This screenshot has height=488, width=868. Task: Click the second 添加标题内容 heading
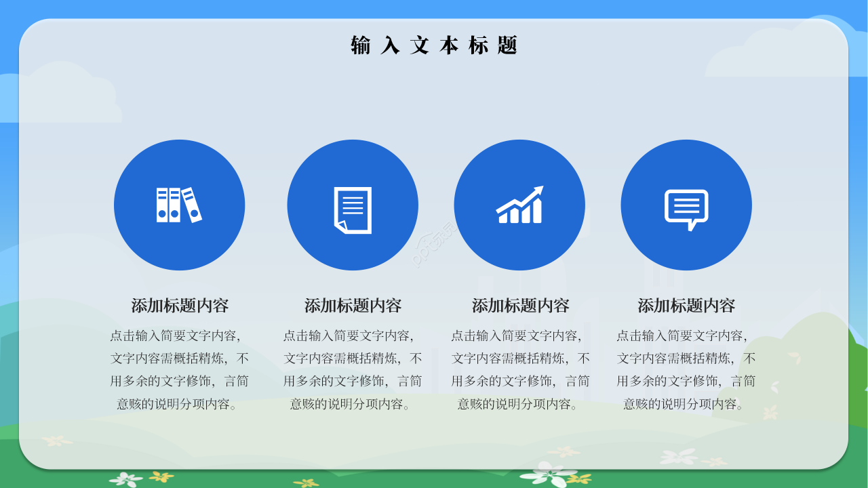[352, 306]
